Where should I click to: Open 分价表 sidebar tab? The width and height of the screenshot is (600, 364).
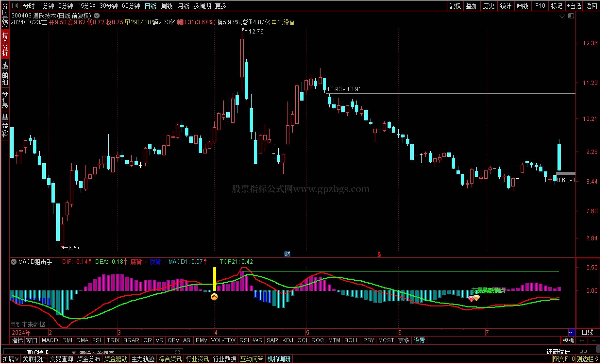click(x=5, y=99)
